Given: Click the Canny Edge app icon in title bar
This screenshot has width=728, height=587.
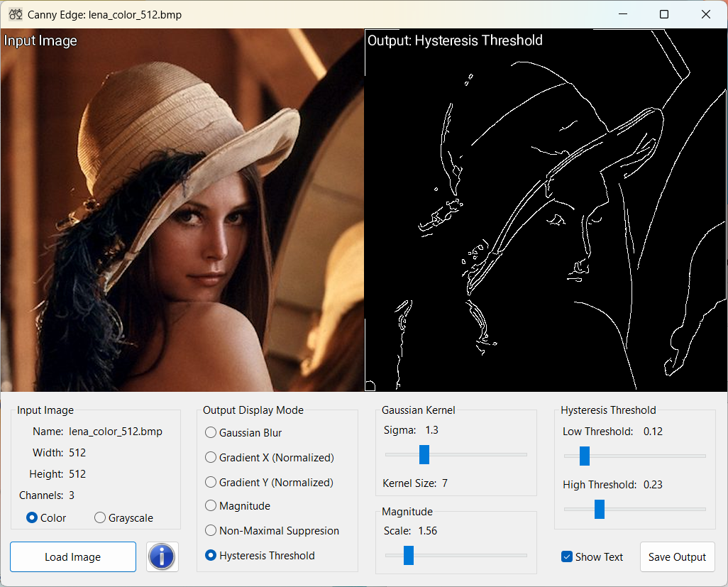Looking at the screenshot, I should [15, 14].
